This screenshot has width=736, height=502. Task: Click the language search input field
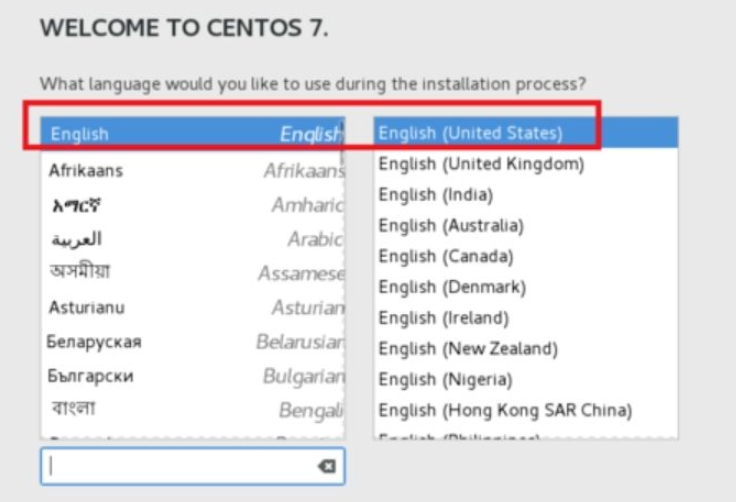point(180,466)
